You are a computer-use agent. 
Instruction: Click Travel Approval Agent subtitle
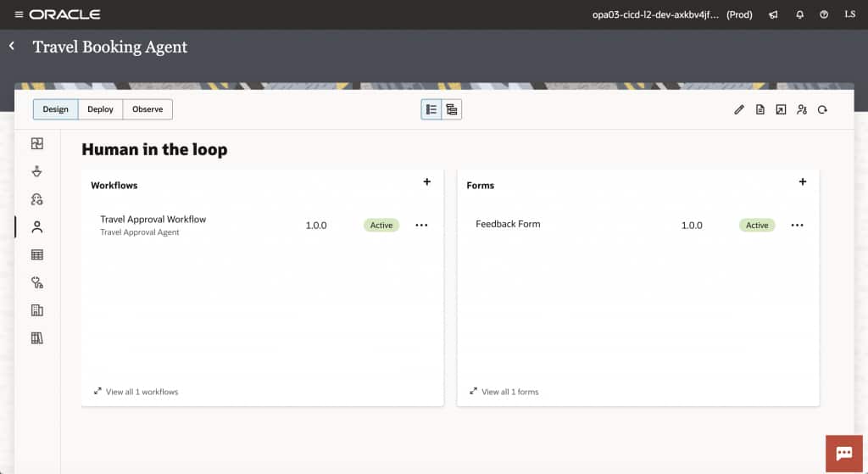tap(140, 232)
